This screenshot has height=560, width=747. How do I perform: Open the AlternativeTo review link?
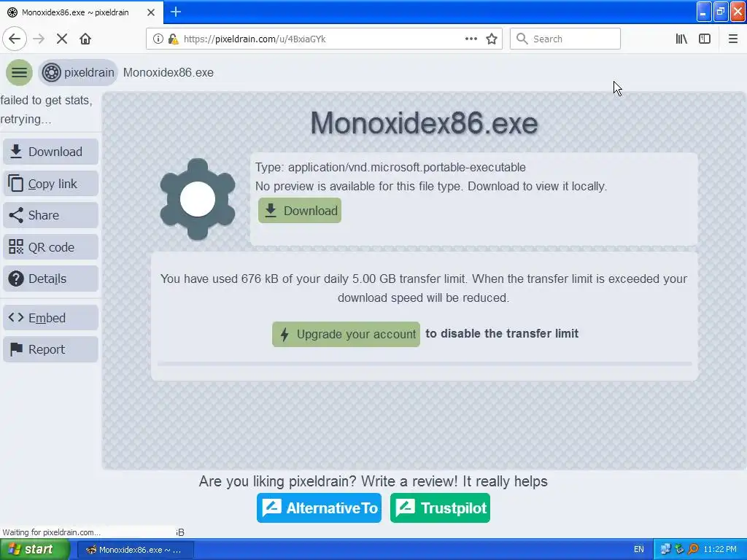coord(319,507)
